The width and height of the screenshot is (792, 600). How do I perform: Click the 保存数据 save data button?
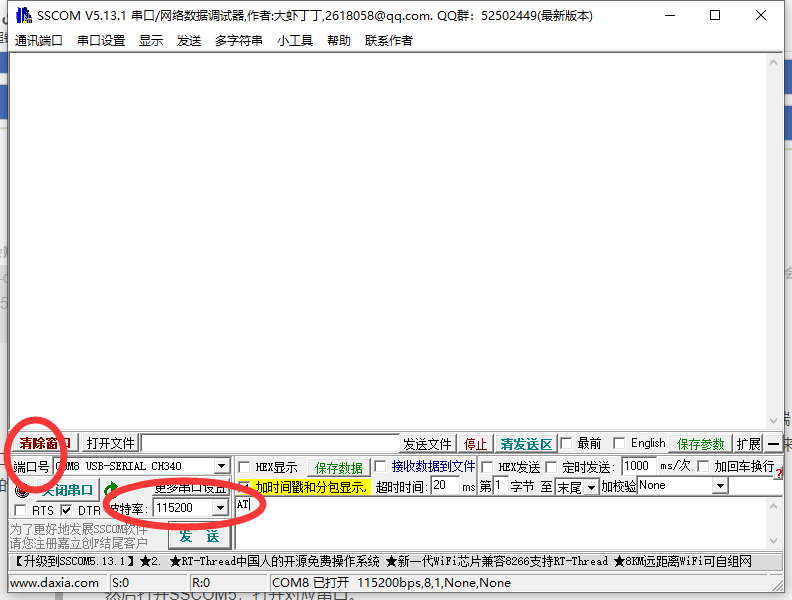338,468
